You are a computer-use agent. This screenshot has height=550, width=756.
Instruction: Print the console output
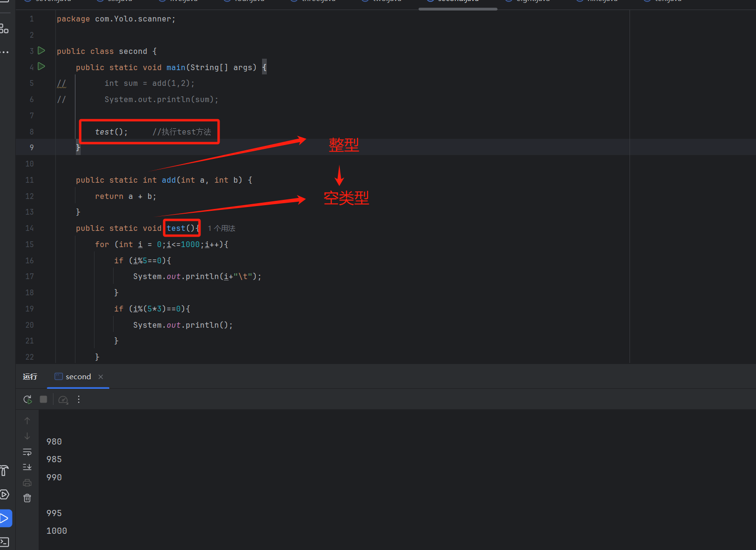tap(27, 483)
